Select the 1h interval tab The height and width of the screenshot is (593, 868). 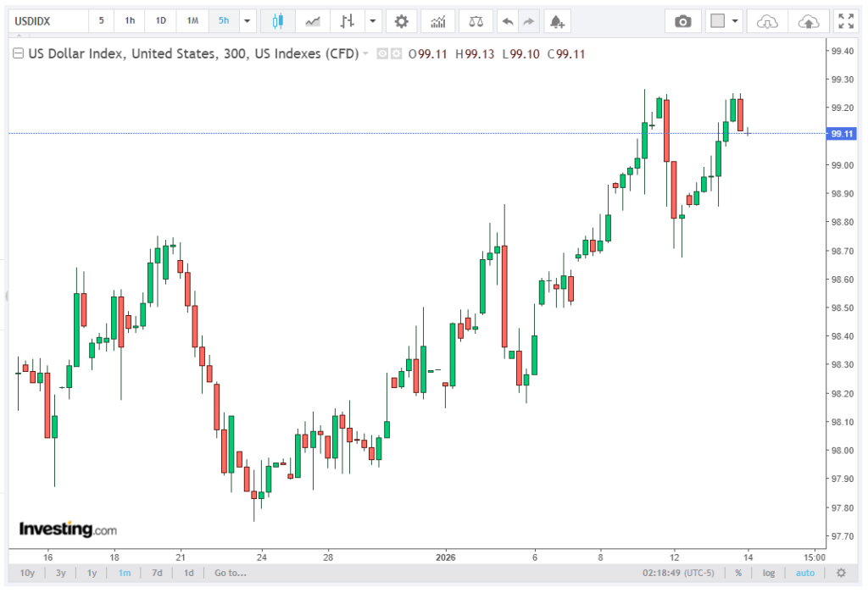(x=130, y=21)
